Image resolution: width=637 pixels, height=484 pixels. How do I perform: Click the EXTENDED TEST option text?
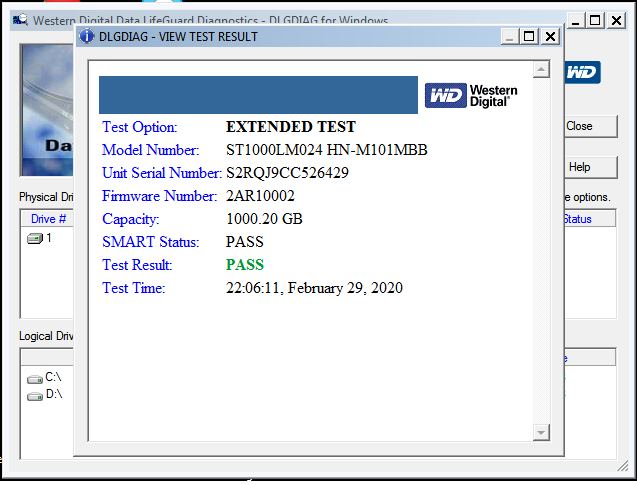click(291, 127)
